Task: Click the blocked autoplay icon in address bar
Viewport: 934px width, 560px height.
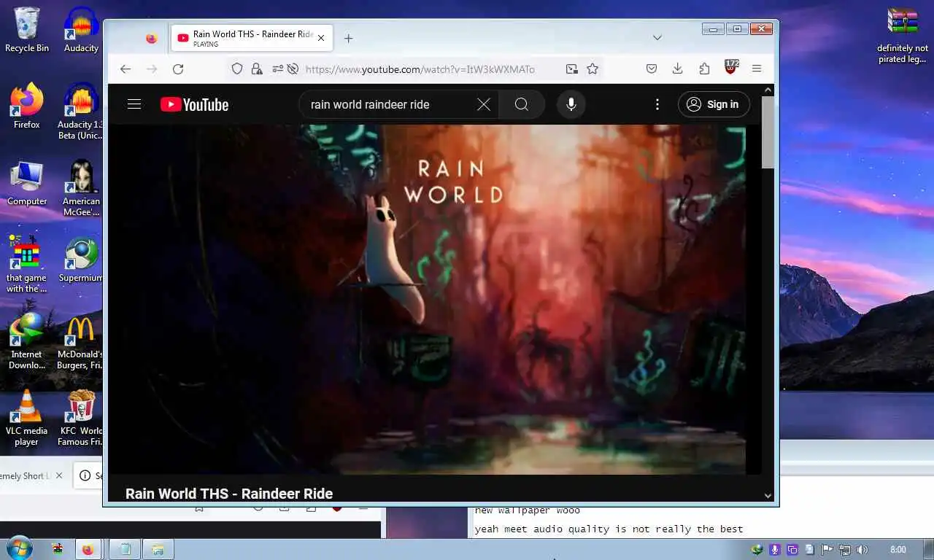Action: pos(293,69)
